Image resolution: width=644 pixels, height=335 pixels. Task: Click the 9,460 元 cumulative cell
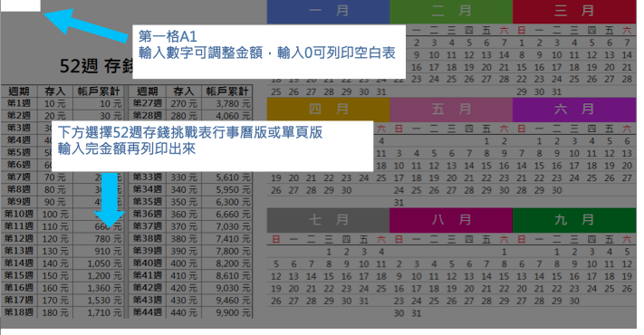coord(226,301)
